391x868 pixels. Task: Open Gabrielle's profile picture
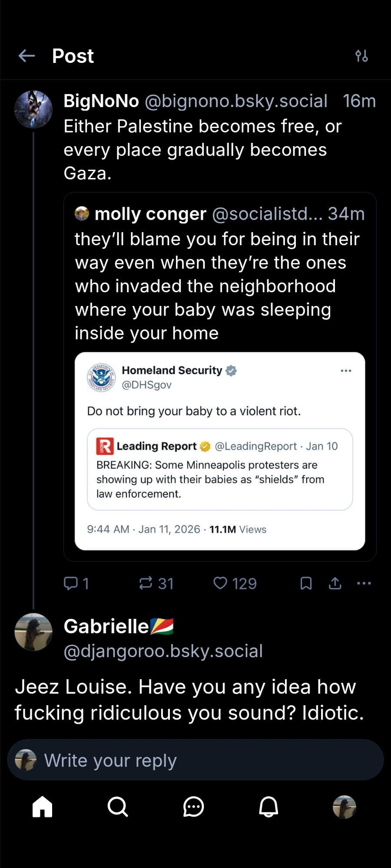pyautogui.click(x=33, y=632)
